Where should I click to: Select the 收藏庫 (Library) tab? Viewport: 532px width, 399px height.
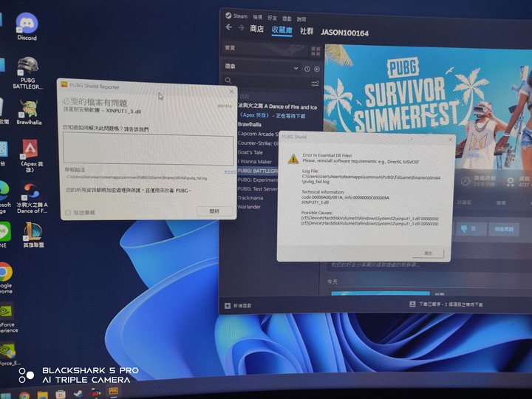coord(282,30)
